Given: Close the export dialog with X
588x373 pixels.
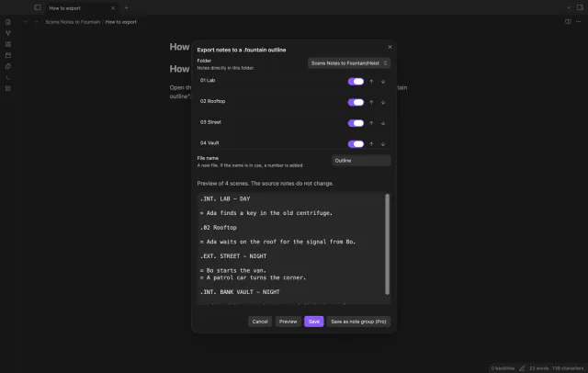Looking at the screenshot, I should coord(390,47).
